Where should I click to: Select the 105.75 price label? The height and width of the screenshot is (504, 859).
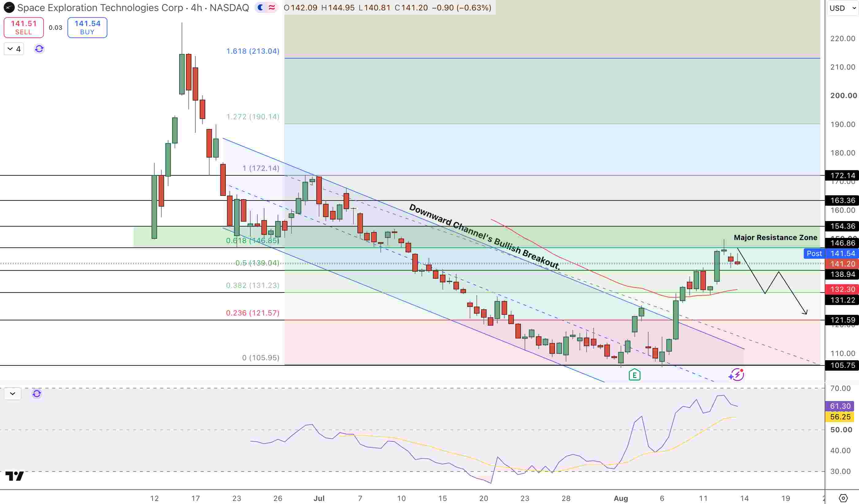click(842, 365)
